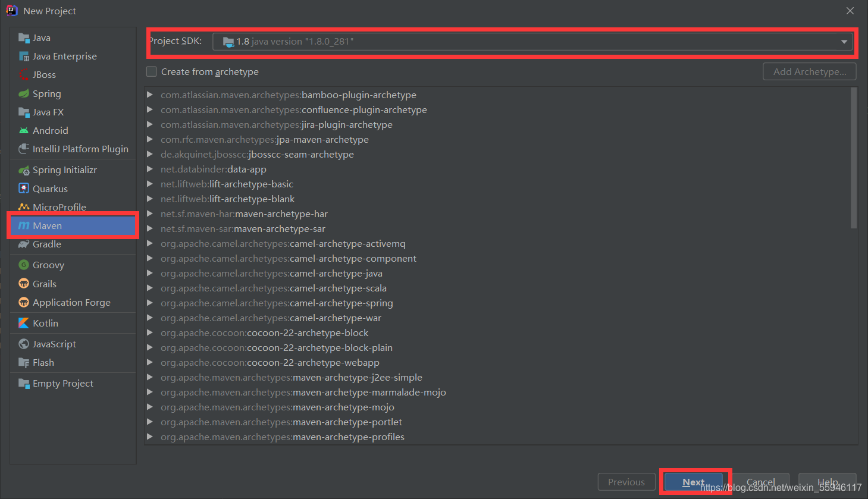Click the Quarkus icon
The height and width of the screenshot is (499, 868).
click(x=24, y=189)
